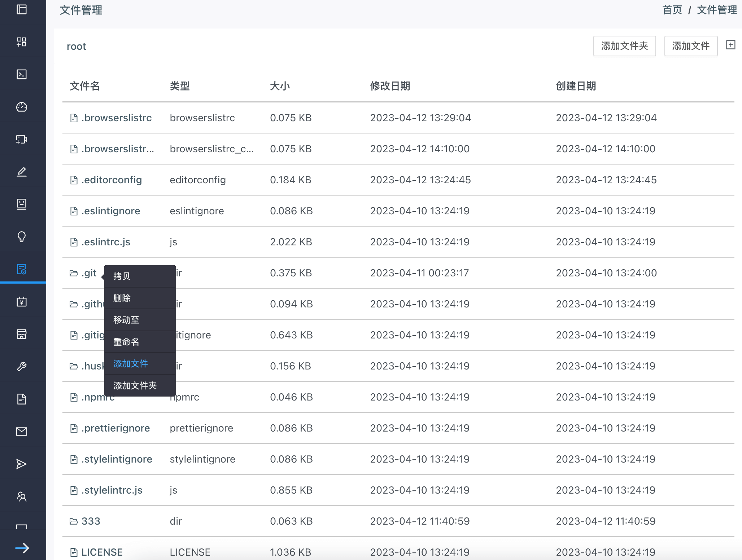Click the terminal icon in sidebar
Image resolution: width=742 pixels, height=560 pixels.
[x=22, y=74]
